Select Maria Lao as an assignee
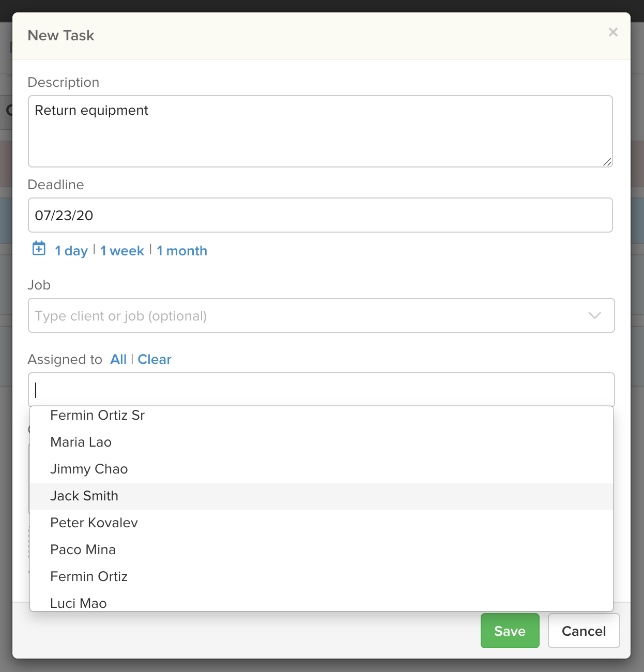This screenshot has height=672, width=644. pyautogui.click(x=81, y=442)
